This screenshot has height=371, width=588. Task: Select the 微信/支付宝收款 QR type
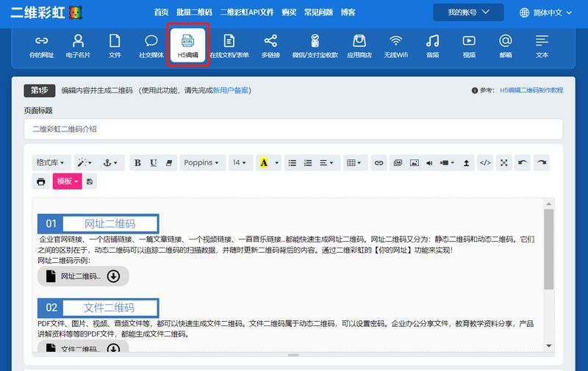click(315, 46)
